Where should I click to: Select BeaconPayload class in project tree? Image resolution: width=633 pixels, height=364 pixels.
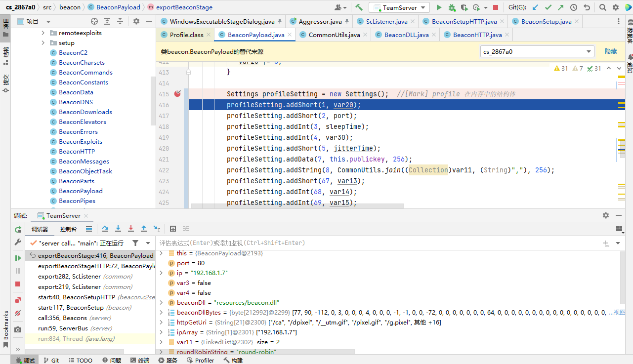click(81, 191)
